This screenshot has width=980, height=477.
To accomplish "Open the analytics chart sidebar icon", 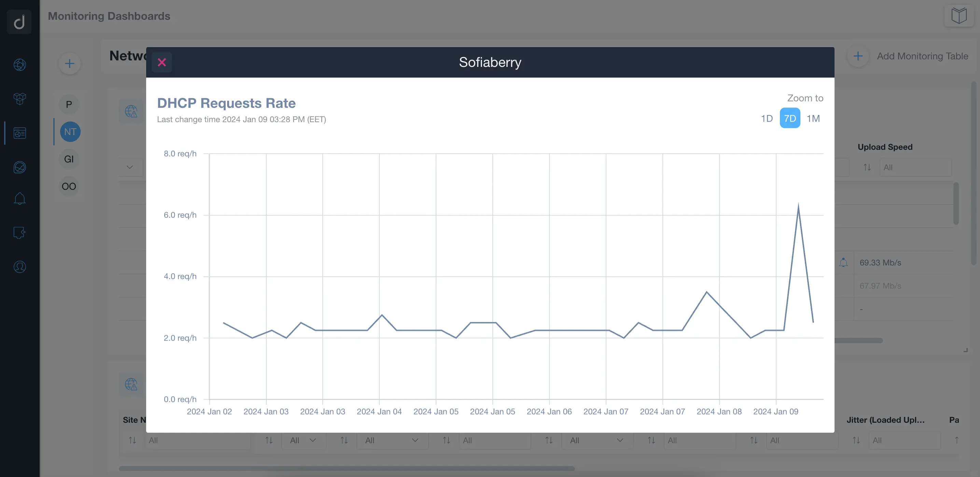I will point(20,167).
